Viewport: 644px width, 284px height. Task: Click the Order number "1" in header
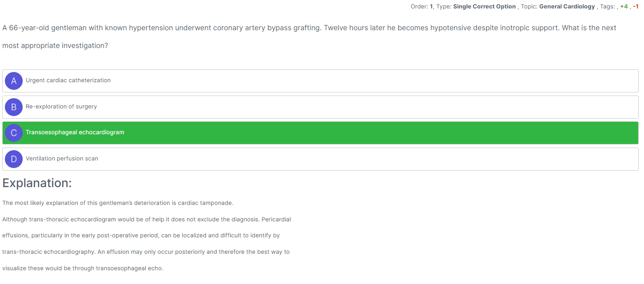(431, 7)
